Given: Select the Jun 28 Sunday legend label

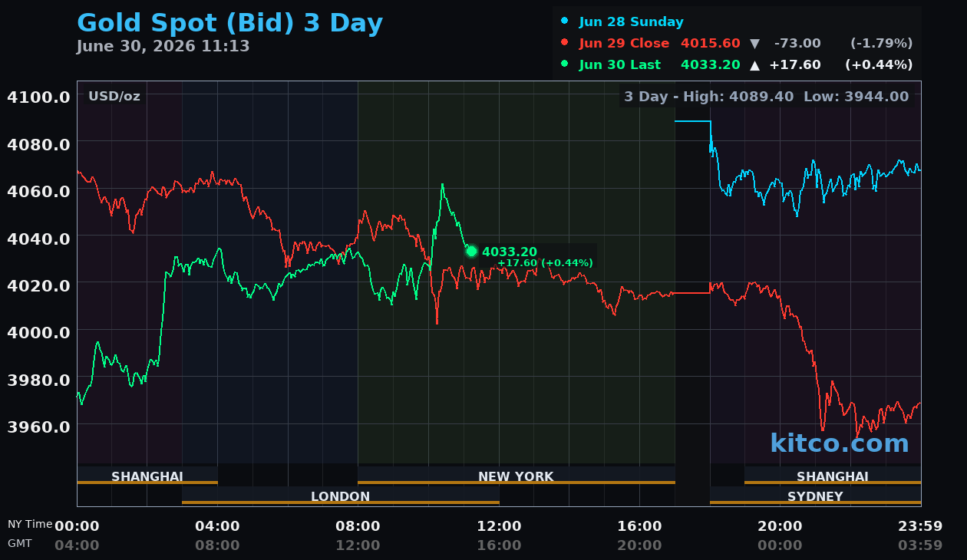Looking at the screenshot, I should pyautogui.click(x=631, y=22).
